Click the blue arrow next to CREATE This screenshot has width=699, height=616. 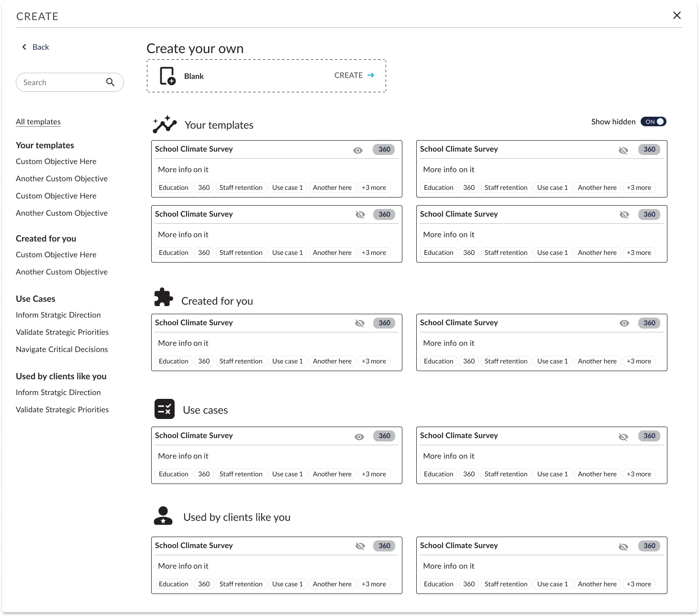371,75
